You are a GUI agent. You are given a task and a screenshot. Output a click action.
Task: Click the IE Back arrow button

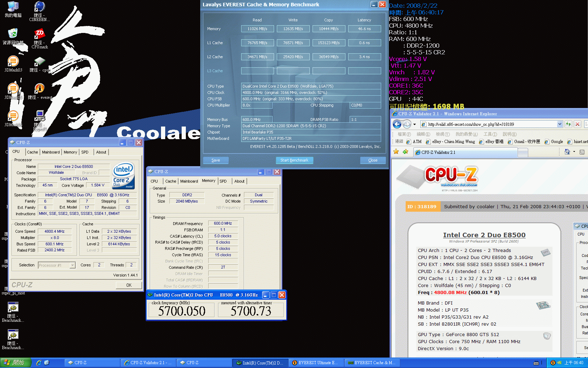pos(397,124)
